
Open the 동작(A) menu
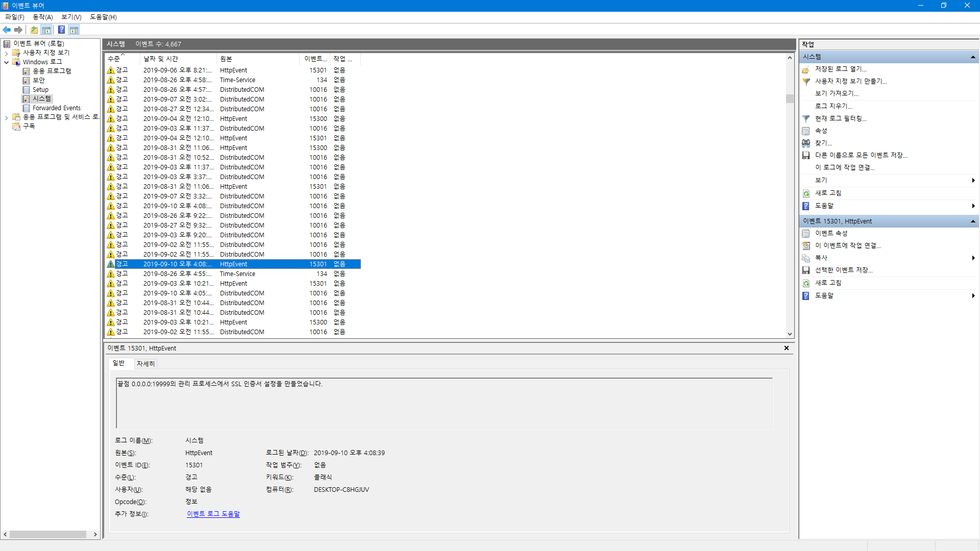point(43,17)
